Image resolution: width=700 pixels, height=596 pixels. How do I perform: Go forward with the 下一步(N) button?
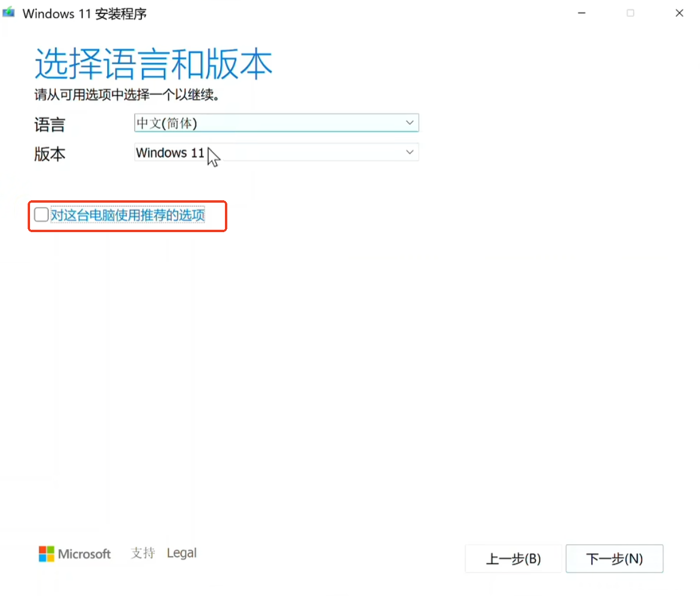pos(614,559)
